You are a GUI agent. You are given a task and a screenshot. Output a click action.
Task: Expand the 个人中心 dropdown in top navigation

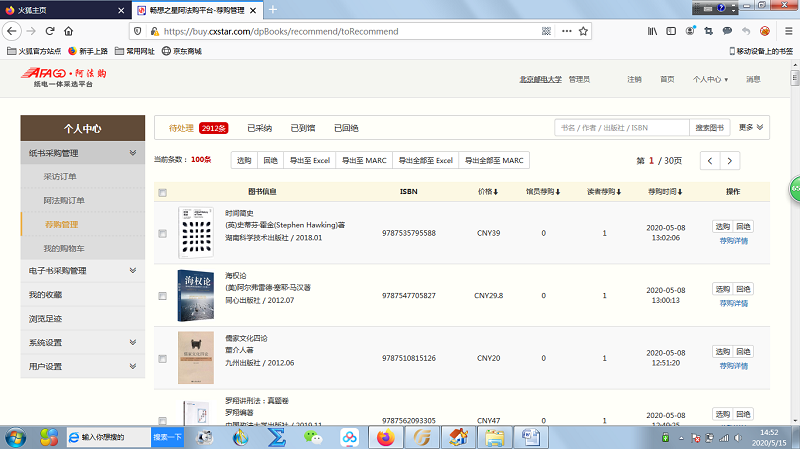pos(711,79)
